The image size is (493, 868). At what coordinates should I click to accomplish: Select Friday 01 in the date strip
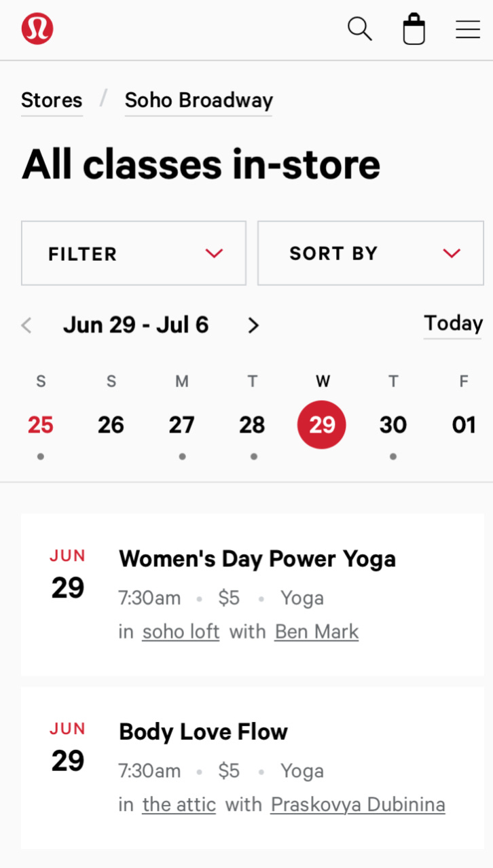pos(464,425)
